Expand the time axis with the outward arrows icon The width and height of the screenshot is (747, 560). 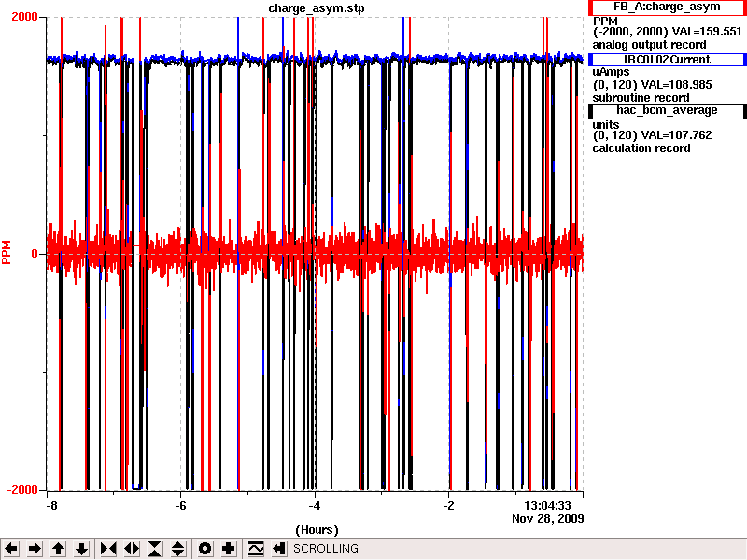tap(132, 549)
